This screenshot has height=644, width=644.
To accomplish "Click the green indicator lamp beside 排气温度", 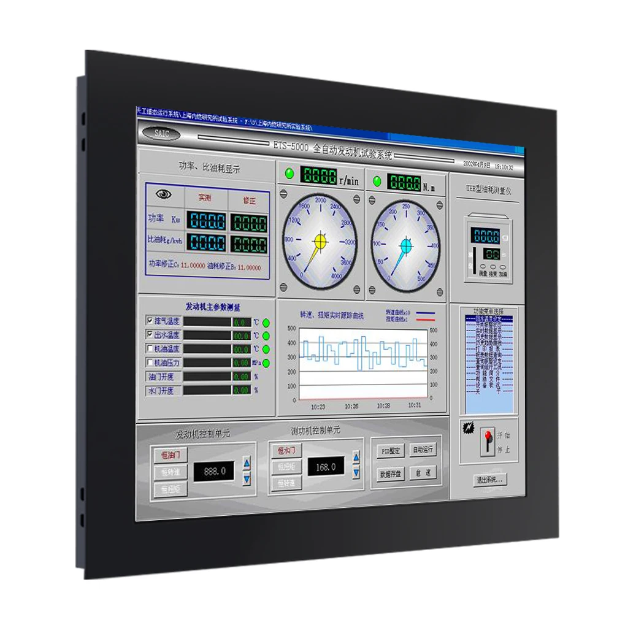I will pyautogui.click(x=266, y=323).
